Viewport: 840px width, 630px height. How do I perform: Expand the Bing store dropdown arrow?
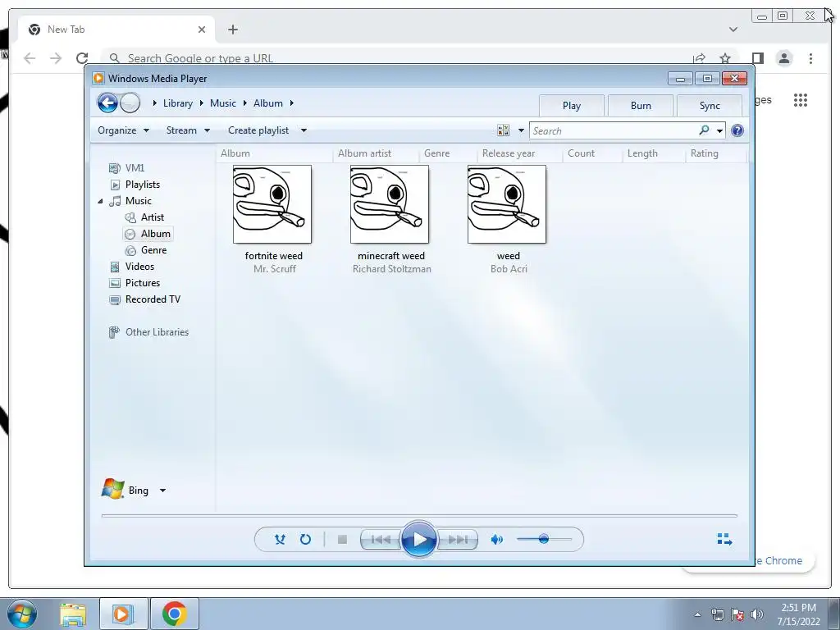tap(163, 491)
